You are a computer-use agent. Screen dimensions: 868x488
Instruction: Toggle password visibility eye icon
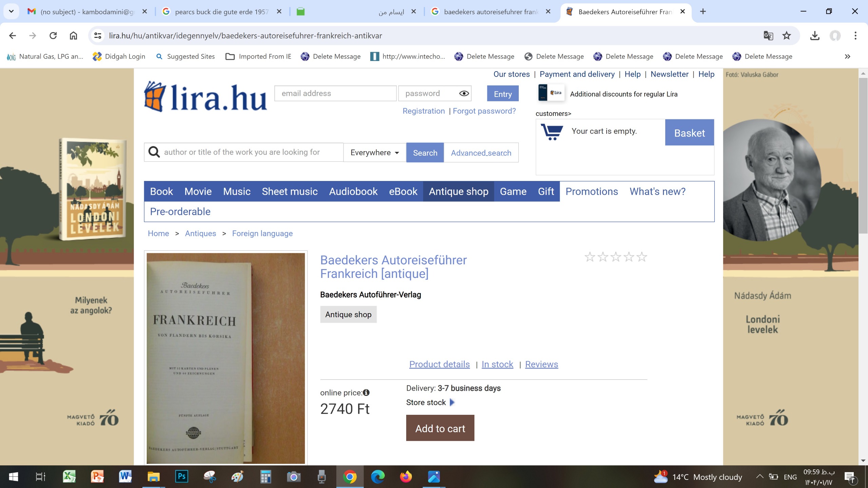click(464, 94)
